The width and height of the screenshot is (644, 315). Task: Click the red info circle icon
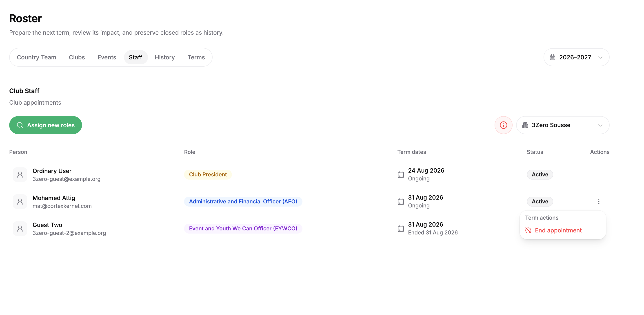503,125
